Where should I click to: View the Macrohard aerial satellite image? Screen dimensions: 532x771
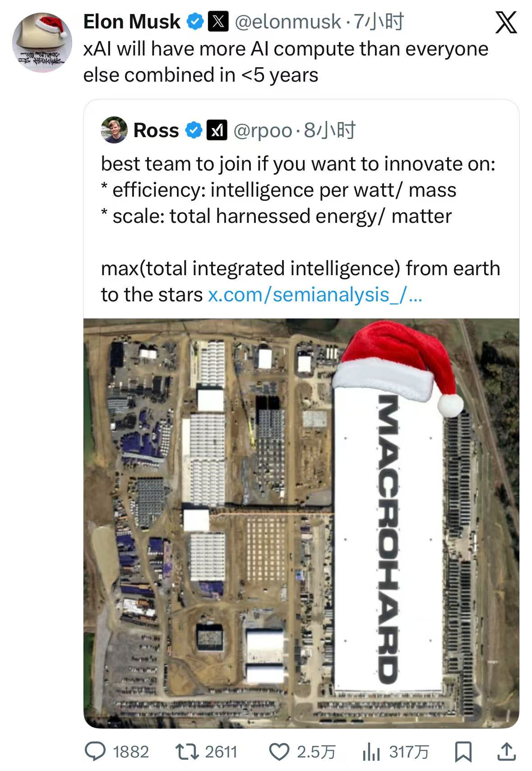click(301, 522)
